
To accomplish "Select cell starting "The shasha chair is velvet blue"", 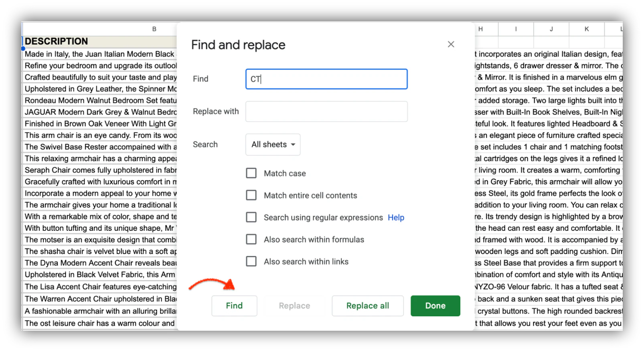I will click(x=100, y=252).
